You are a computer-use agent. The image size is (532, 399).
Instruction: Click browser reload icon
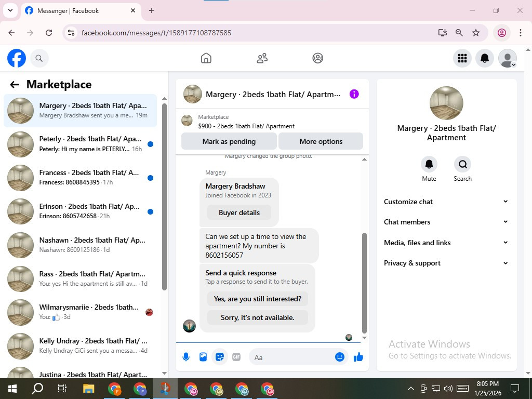(49, 33)
